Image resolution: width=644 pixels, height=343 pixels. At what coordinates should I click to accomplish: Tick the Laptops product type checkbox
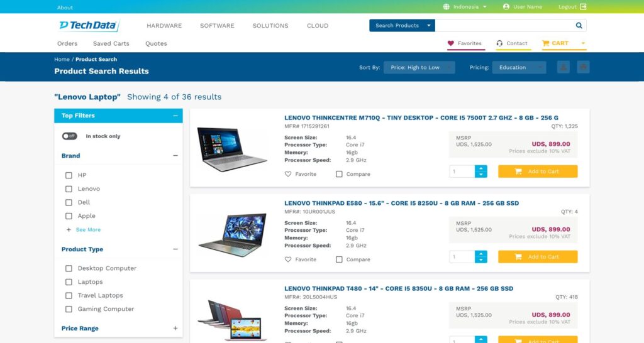pyautogui.click(x=69, y=282)
